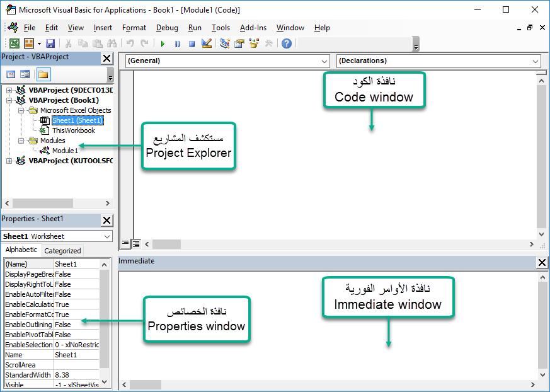Click the (Name) property value Sheet1

coord(76,264)
